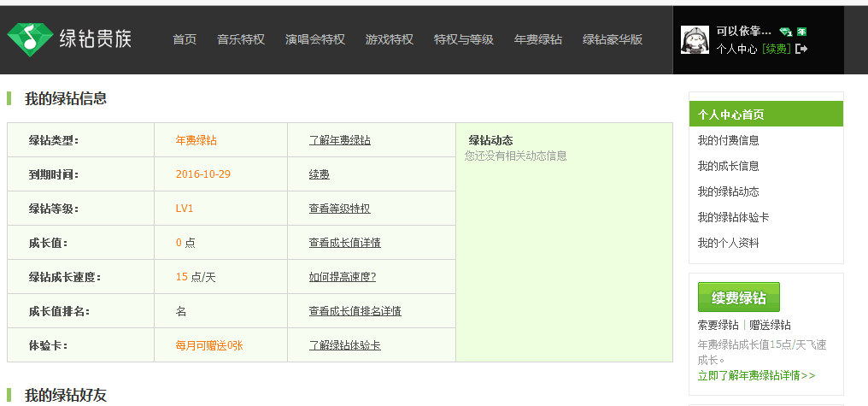Open 我的绿钻体验卡 in sidebar
The width and height of the screenshot is (868, 406).
coord(733,217)
